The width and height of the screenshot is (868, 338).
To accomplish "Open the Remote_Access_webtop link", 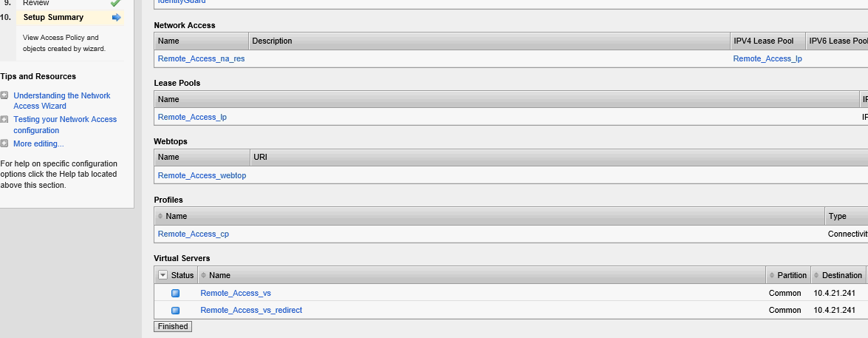I will point(202,175).
